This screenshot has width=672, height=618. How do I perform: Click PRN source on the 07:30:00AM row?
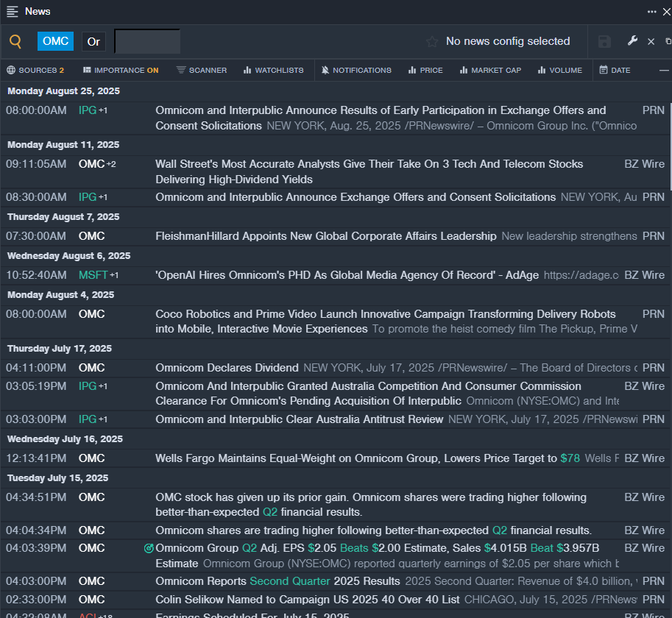click(653, 236)
